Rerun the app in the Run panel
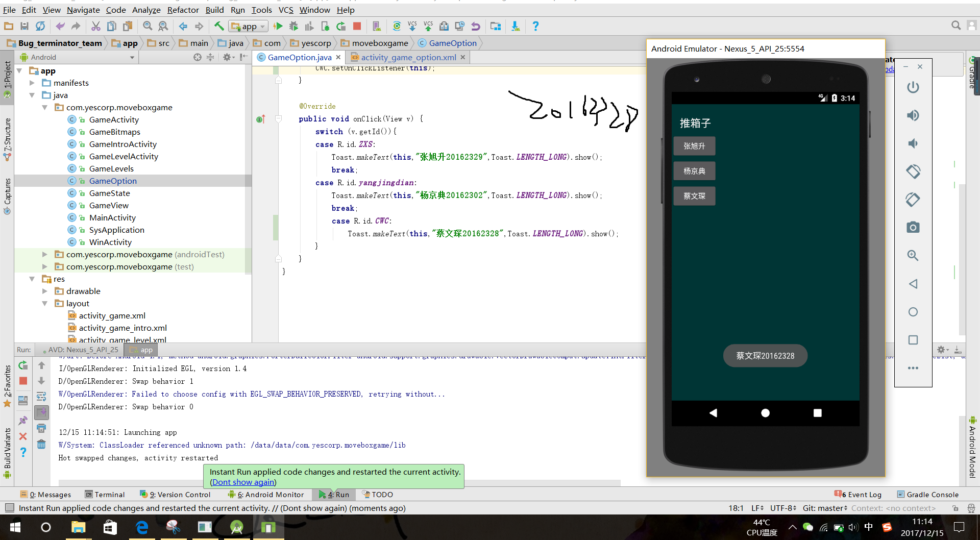 point(23,365)
